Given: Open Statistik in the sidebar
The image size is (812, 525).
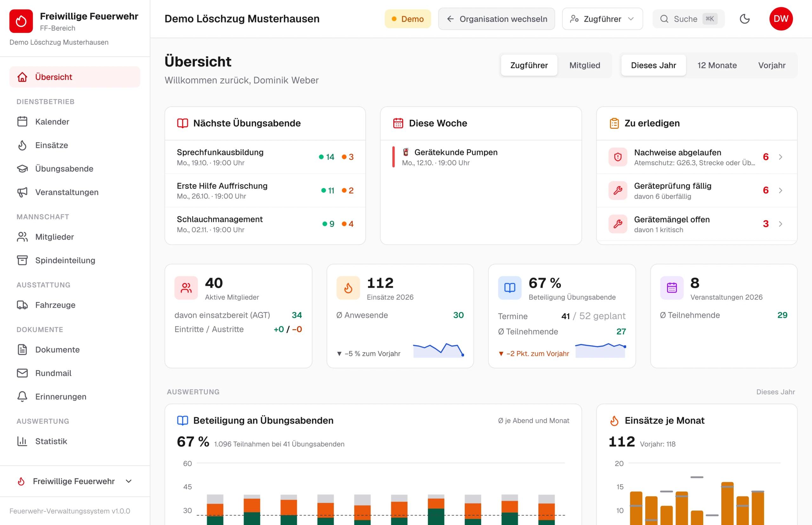Looking at the screenshot, I should tap(75, 442).
